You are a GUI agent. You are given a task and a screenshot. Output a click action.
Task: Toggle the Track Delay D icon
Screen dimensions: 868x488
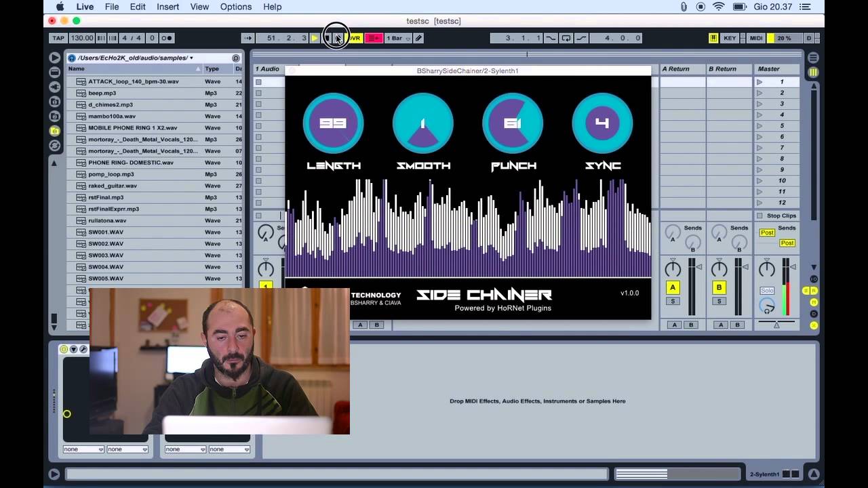click(x=814, y=314)
